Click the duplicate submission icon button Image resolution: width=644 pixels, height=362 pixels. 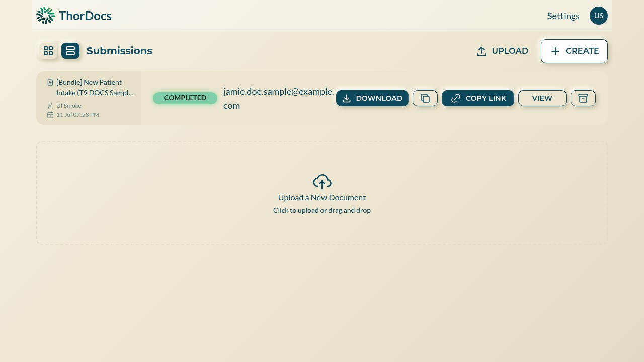pos(425,98)
